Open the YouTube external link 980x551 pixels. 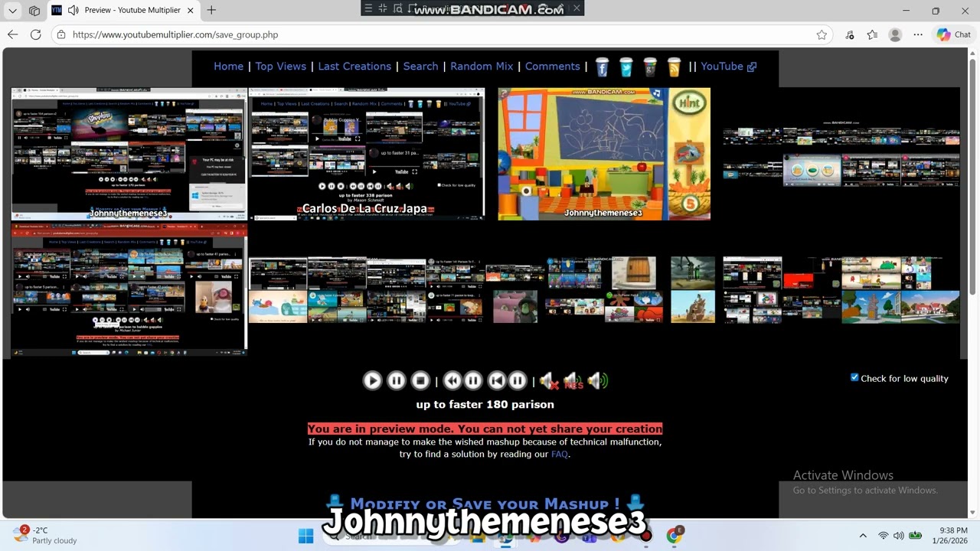(728, 66)
